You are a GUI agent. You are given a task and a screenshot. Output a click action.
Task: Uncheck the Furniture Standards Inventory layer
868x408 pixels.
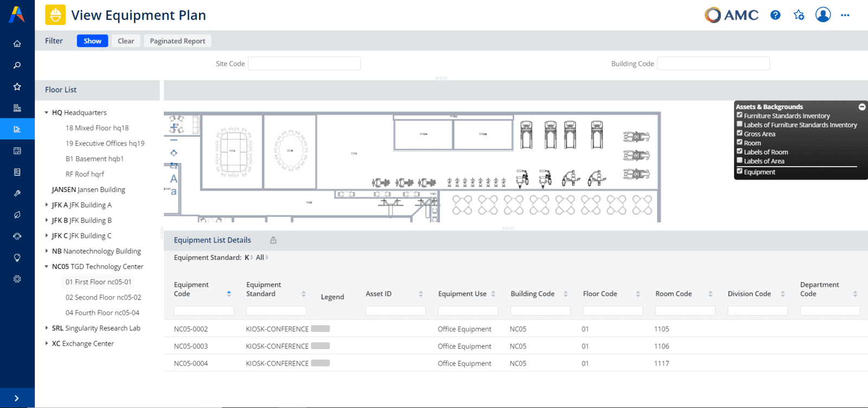(x=739, y=116)
